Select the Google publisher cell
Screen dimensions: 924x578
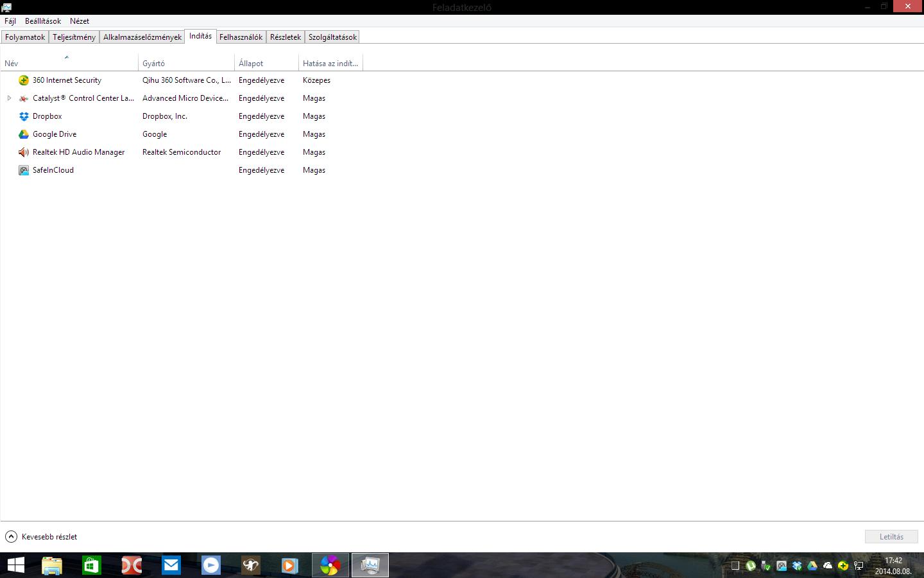pyautogui.click(x=155, y=134)
